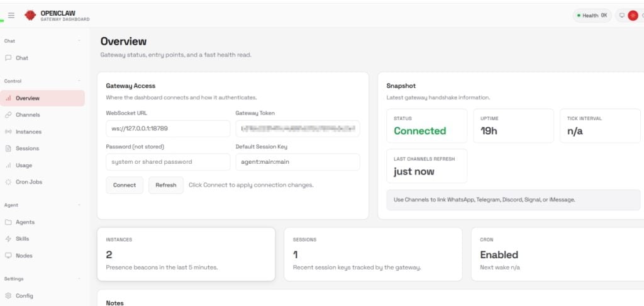644x306 pixels.
Task: Open the Agents folder icon in sidebar
Action: coord(8,222)
